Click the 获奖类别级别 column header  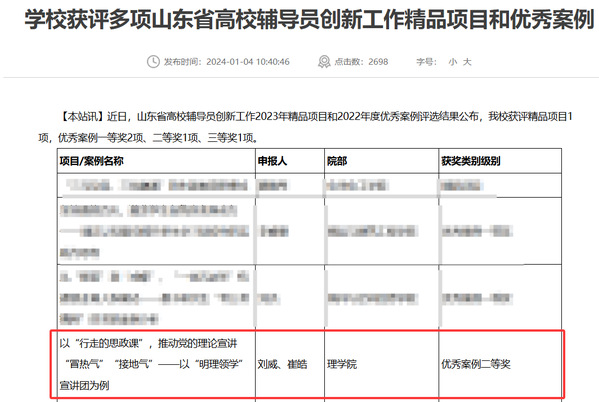point(471,161)
